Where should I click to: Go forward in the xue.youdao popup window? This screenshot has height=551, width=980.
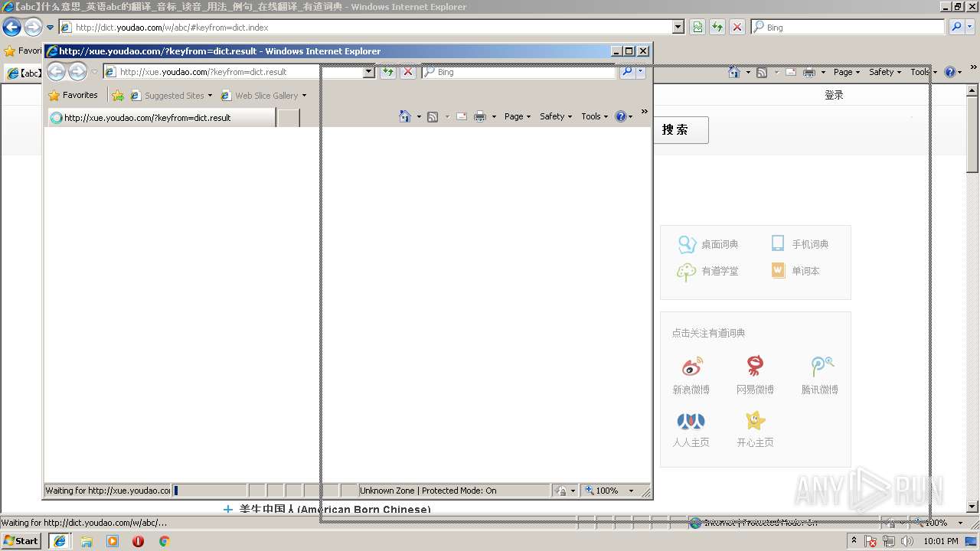(x=77, y=72)
